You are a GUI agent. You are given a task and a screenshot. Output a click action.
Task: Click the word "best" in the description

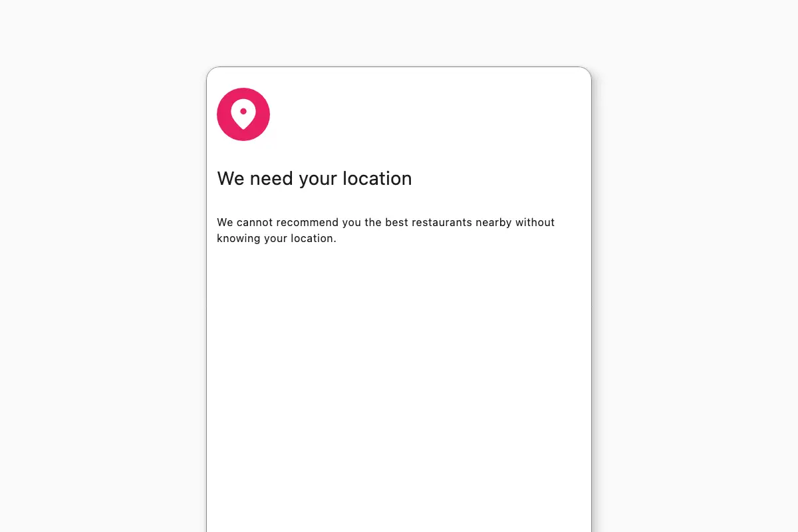point(397,222)
